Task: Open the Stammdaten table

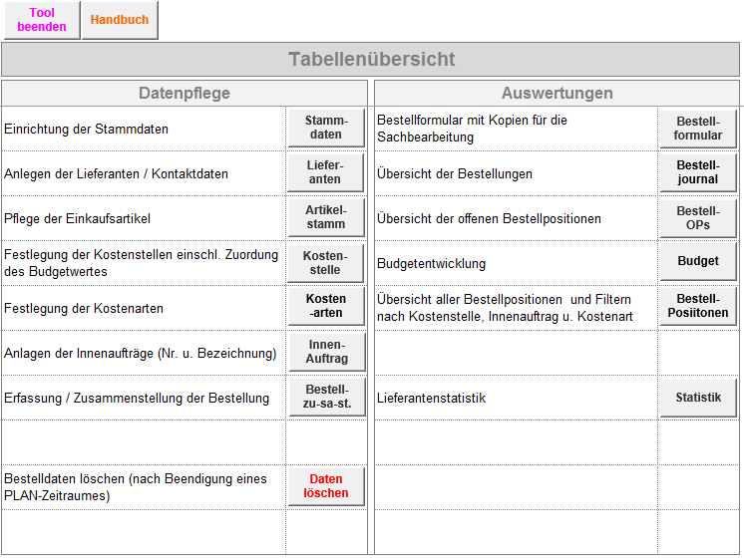Action: (325, 128)
